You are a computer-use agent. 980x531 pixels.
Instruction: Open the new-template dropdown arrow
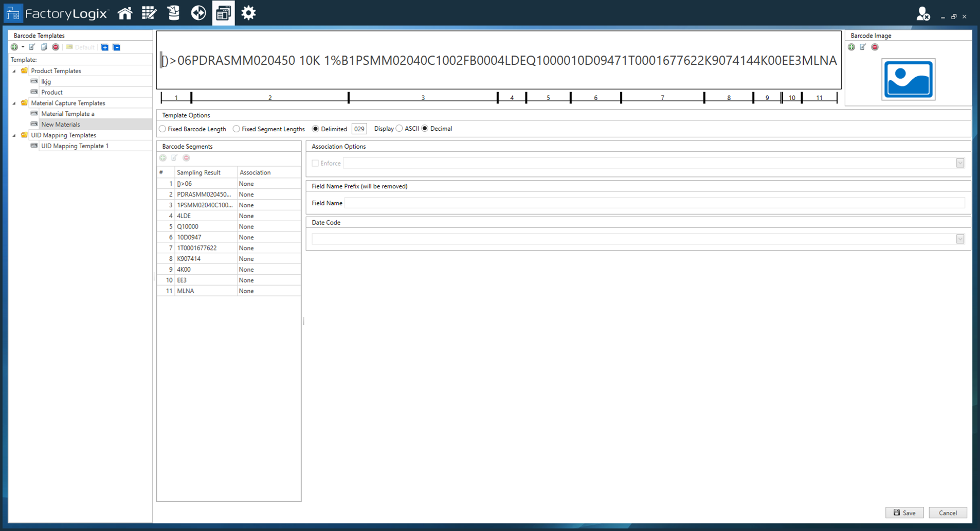22,47
